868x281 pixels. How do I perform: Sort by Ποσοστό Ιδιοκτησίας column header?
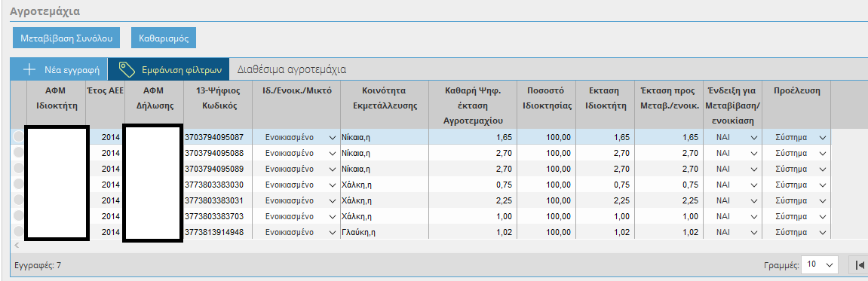coord(547,105)
